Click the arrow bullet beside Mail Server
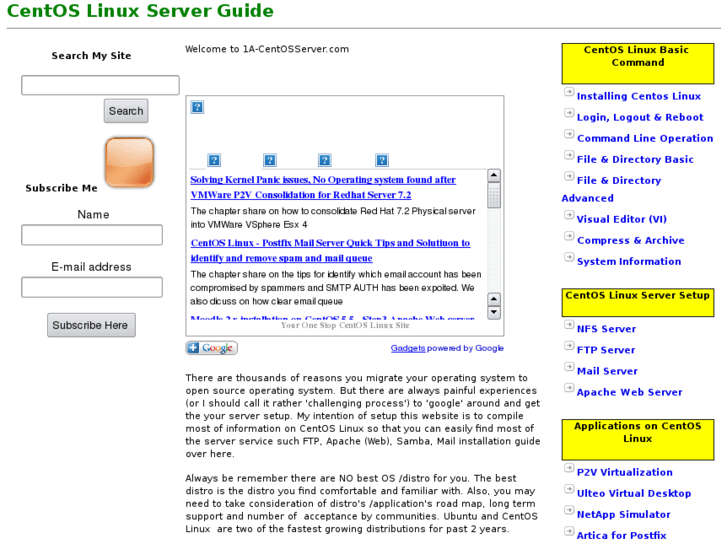Image resolution: width=727 pixels, height=545 pixels. pyautogui.click(x=569, y=366)
